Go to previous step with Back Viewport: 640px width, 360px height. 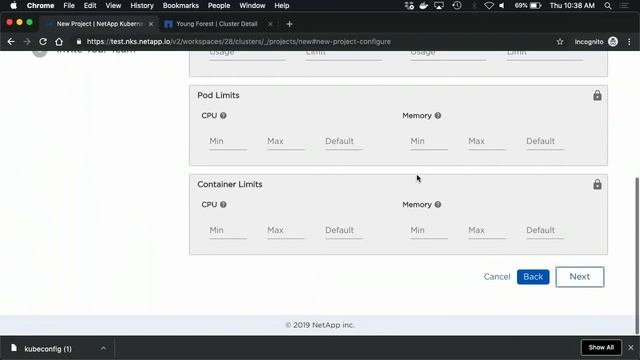pyautogui.click(x=533, y=277)
